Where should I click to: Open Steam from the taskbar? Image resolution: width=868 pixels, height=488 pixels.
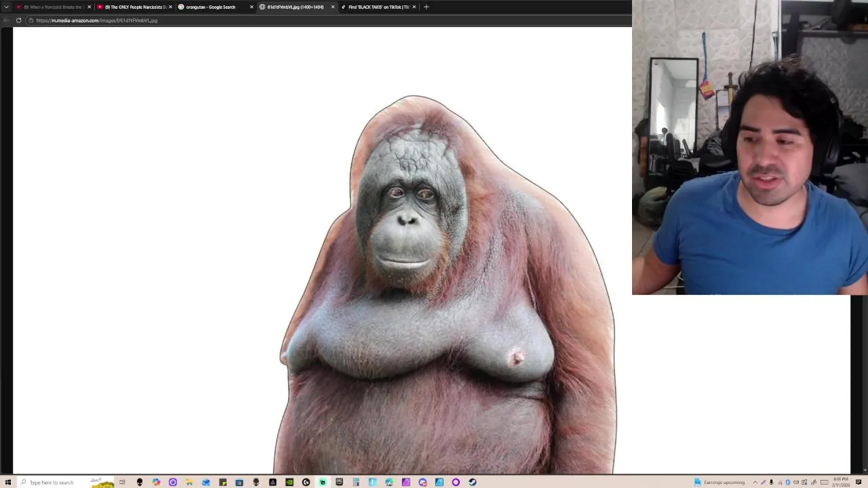click(472, 482)
